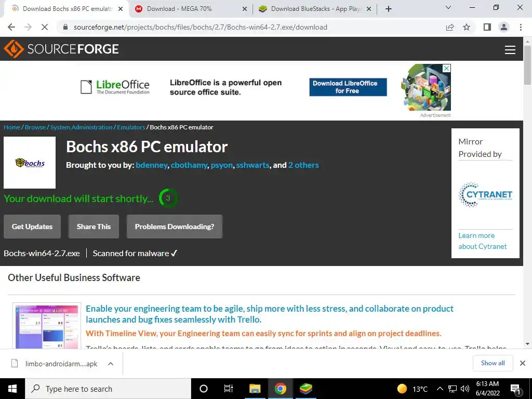
Task: Stop loading the page
Action: [45, 27]
